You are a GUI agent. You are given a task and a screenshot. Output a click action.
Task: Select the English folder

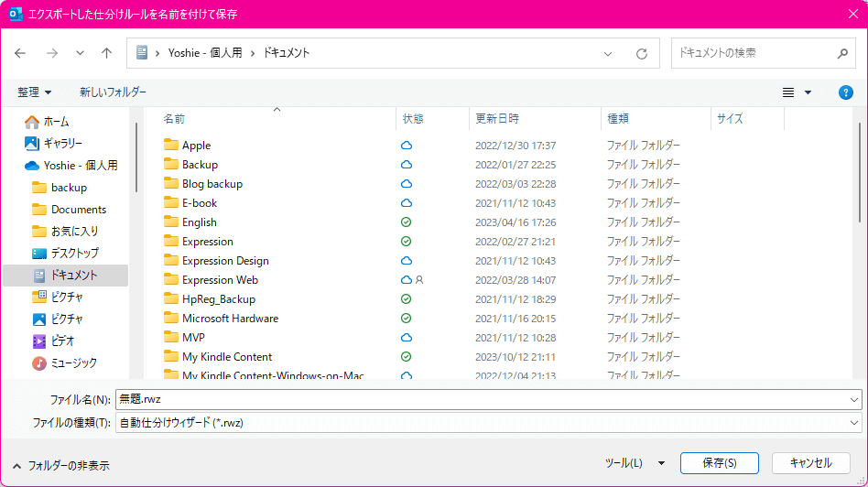coord(200,222)
